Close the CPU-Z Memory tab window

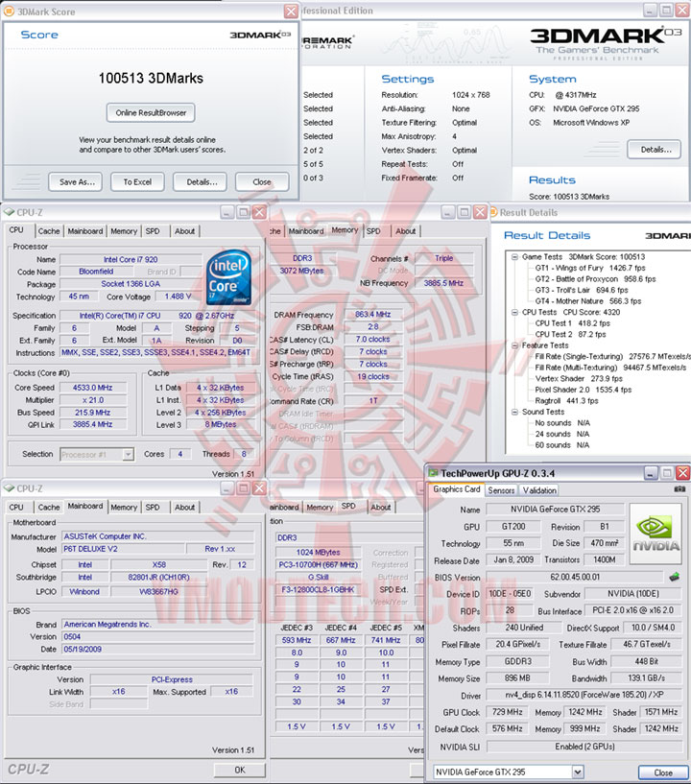(480, 212)
